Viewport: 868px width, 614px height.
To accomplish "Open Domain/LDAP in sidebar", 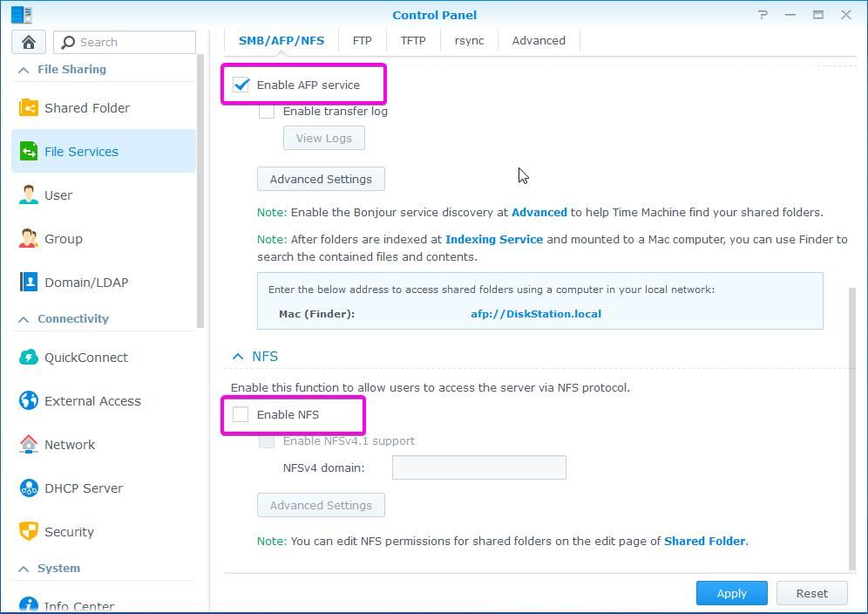I will (x=104, y=282).
